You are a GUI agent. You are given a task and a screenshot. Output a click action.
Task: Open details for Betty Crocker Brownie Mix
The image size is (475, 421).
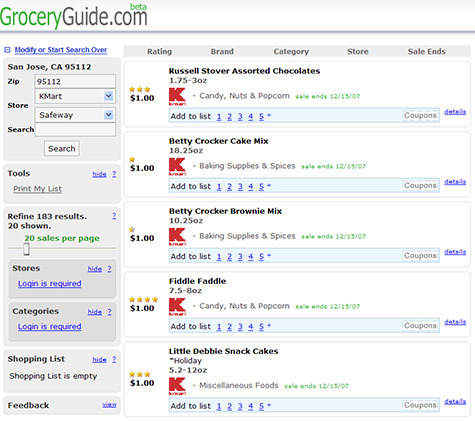coord(455,252)
